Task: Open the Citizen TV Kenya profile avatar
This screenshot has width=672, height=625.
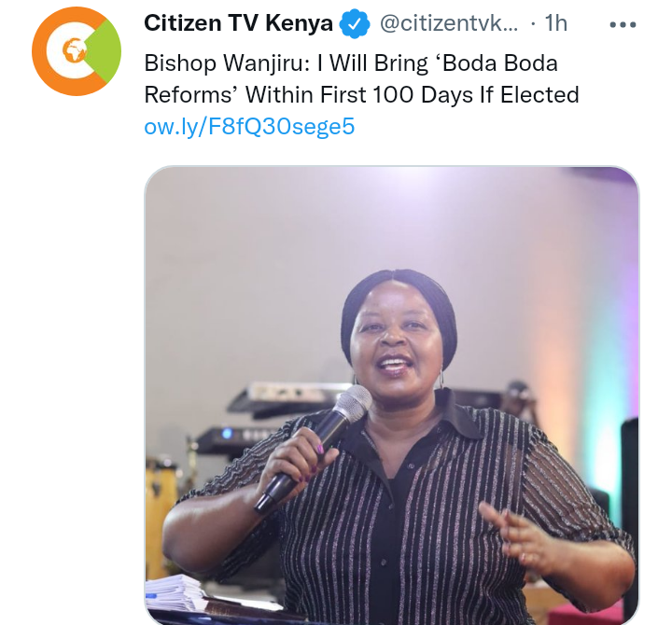Action: click(x=77, y=51)
